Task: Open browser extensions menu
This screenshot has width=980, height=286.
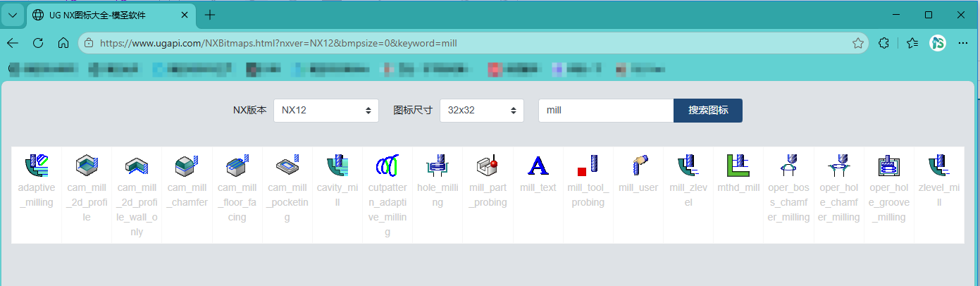Action: pyautogui.click(x=885, y=43)
